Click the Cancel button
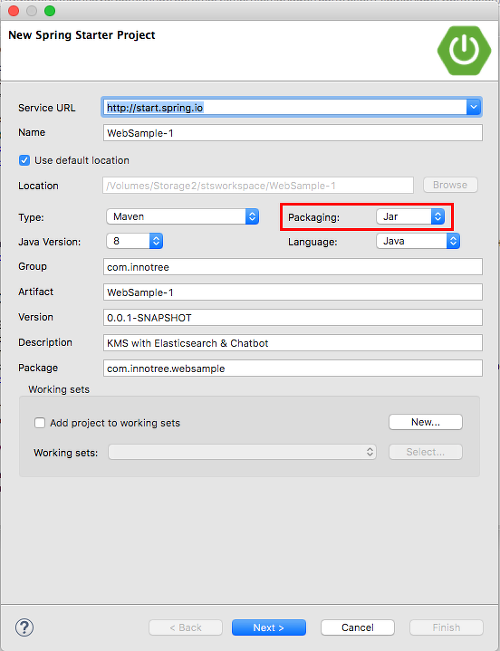The image size is (500, 651). [x=358, y=627]
